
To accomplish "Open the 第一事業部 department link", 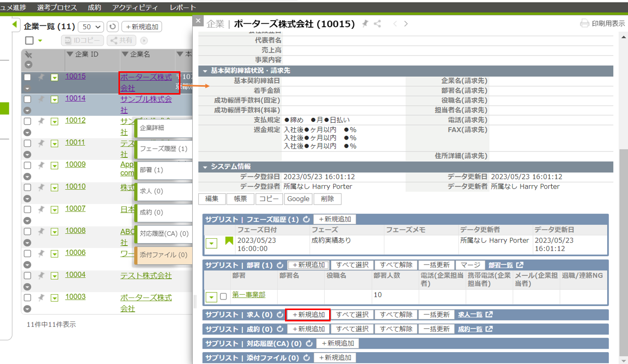I will click(248, 295).
